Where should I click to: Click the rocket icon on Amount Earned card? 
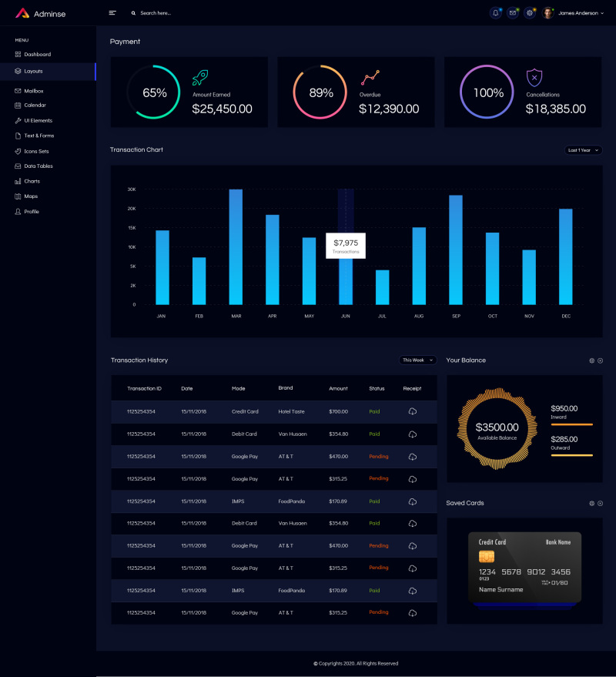pyautogui.click(x=199, y=79)
